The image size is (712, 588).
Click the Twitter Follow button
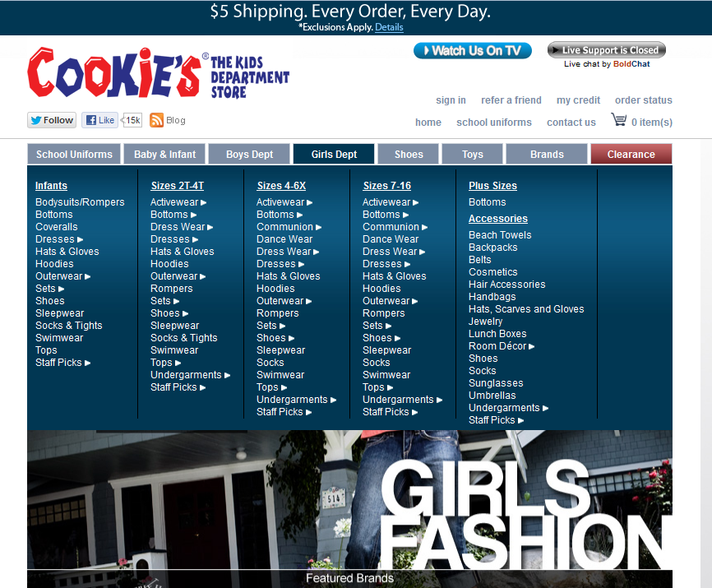[x=52, y=120]
